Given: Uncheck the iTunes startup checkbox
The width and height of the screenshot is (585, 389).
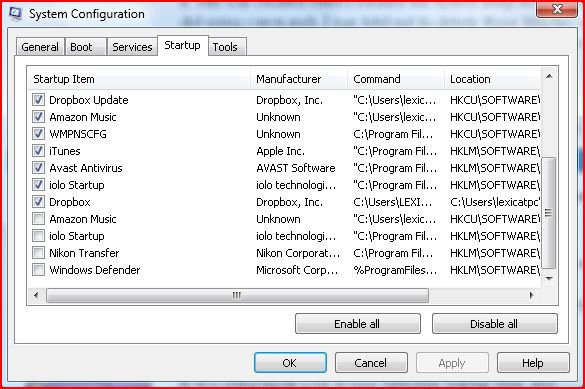Looking at the screenshot, I should click(x=38, y=151).
